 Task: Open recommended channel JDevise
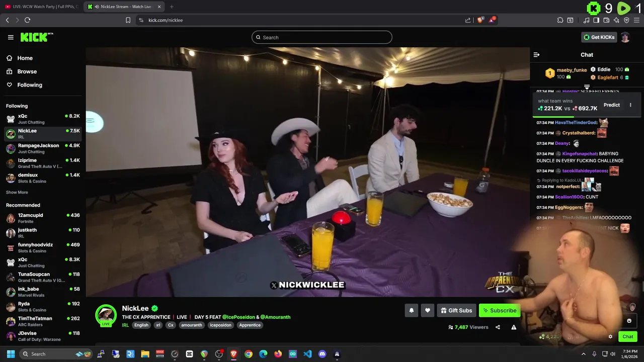[43, 336]
